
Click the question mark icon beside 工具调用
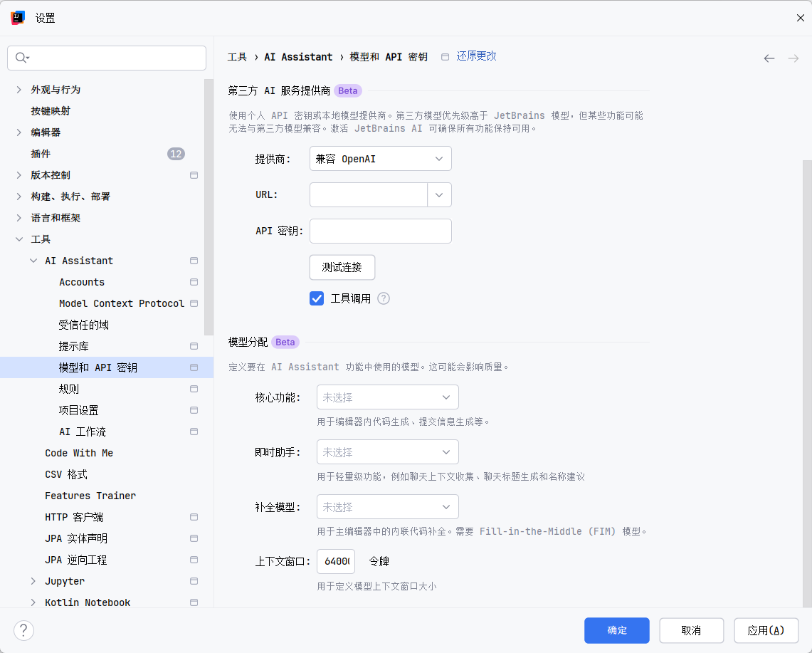(383, 298)
